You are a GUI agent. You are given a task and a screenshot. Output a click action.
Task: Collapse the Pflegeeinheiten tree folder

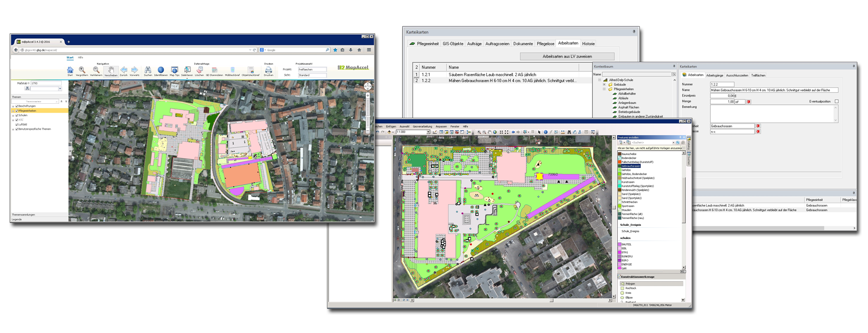click(604, 89)
